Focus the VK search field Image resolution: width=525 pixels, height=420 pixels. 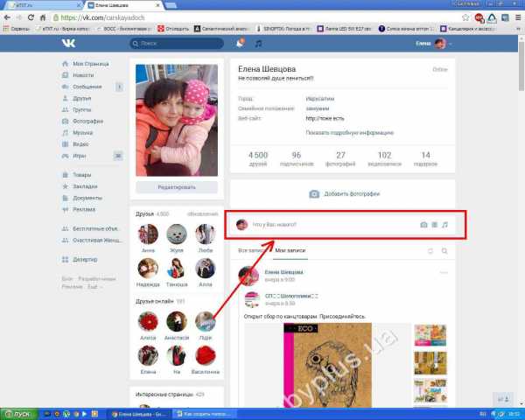point(177,44)
